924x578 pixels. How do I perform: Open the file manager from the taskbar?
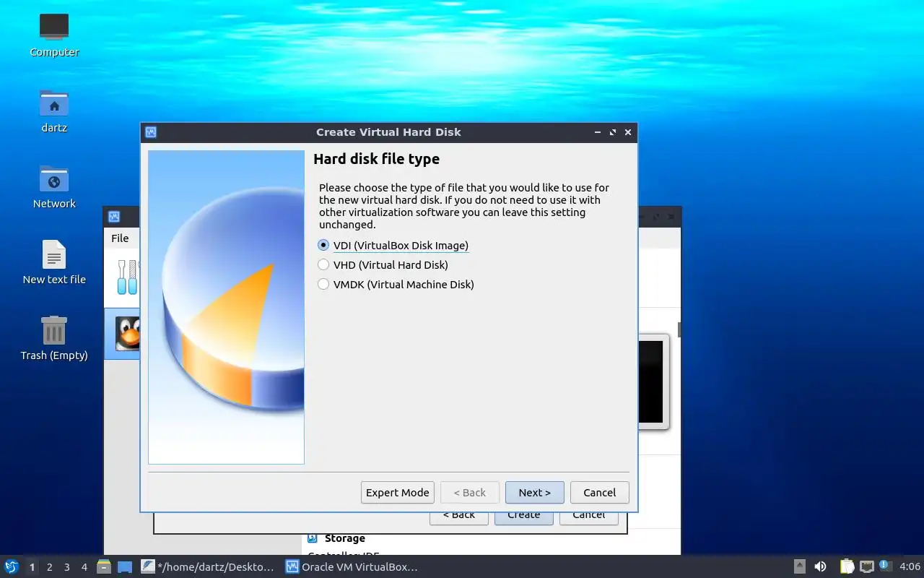pos(104,567)
